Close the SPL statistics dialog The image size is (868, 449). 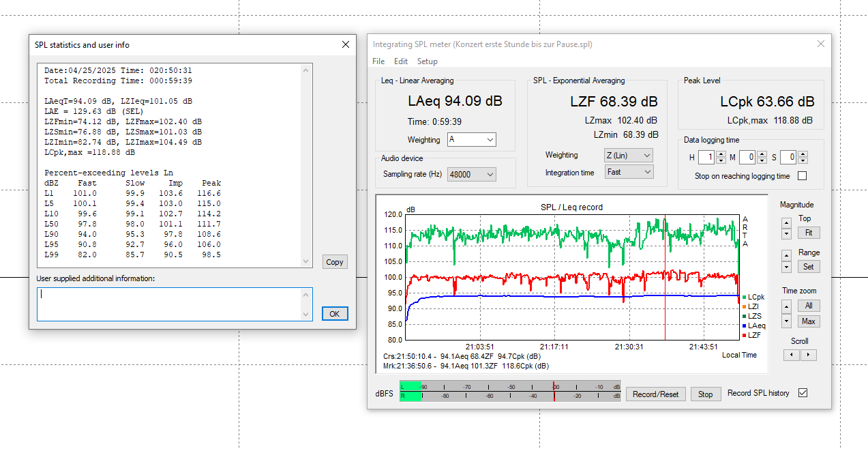tap(346, 44)
